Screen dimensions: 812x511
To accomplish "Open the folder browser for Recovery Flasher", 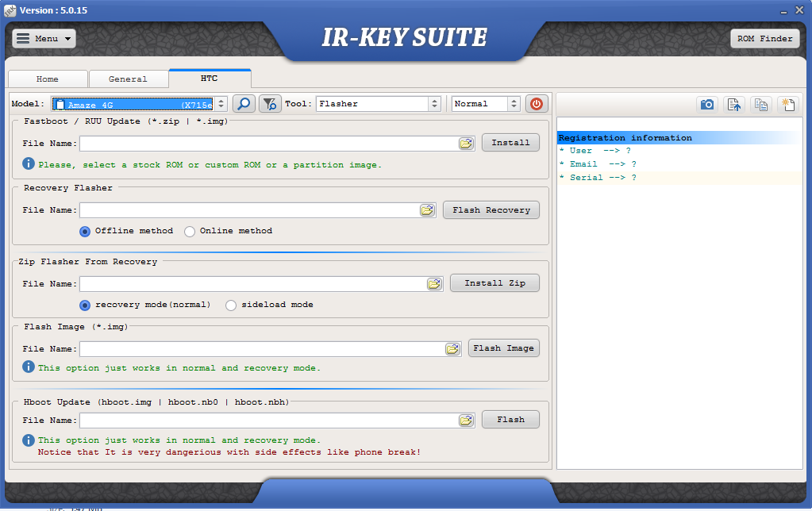I will click(x=428, y=209).
